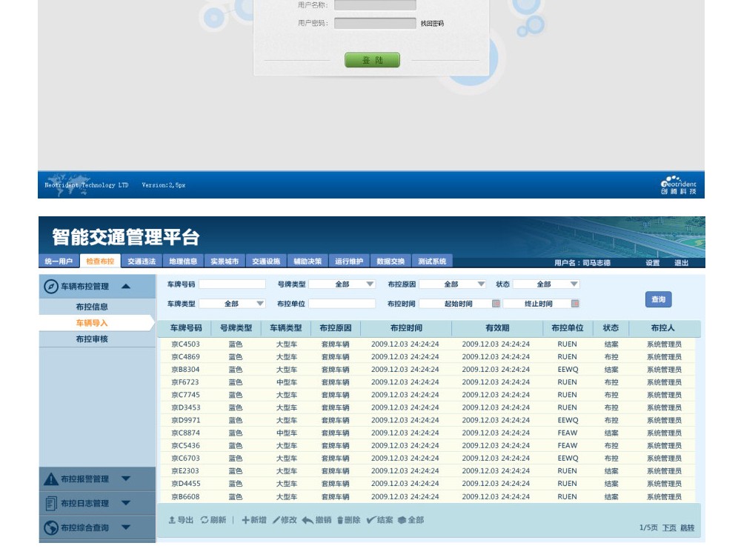
Task: Click the 新增 add icon
Action: pyautogui.click(x=245, y=520)
